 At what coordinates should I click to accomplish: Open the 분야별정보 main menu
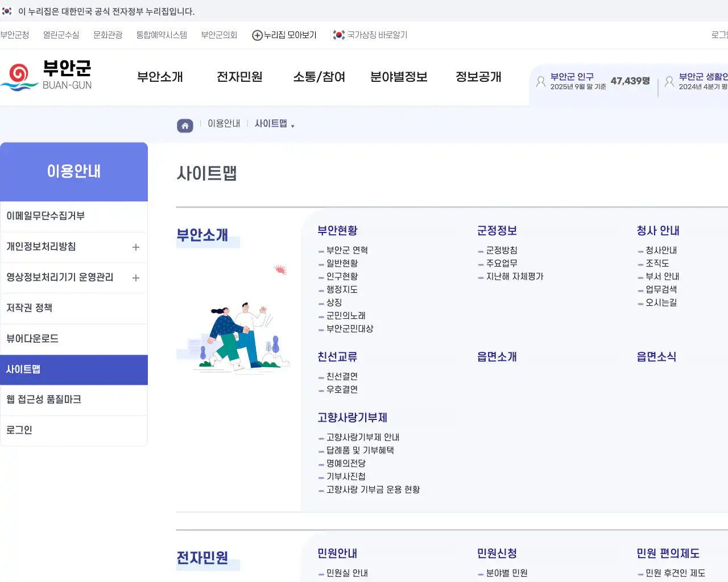399,77
